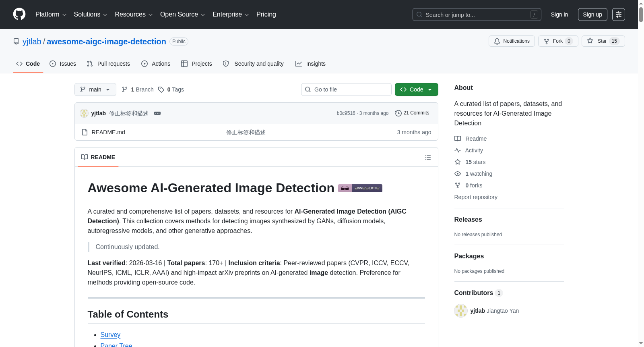Follow the Survey contents link
Image resolution: width=644 pixels, height=347 pixels.
point(110,335)
